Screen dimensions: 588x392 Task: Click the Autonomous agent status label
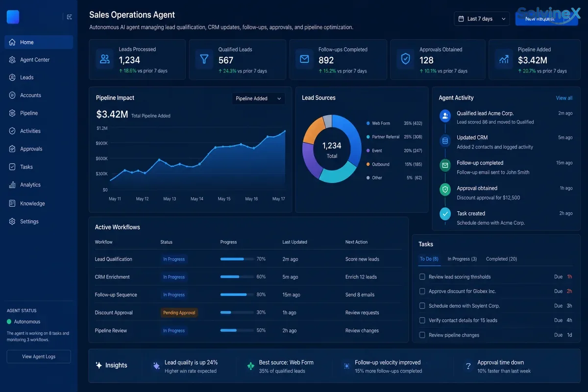[27, 322]
